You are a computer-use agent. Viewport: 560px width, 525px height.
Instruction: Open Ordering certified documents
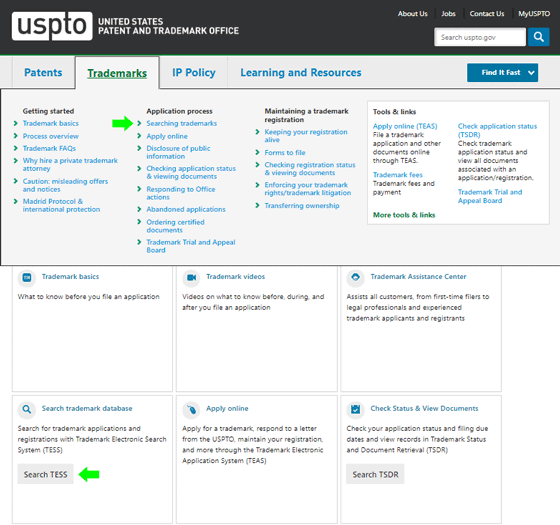[x=175, y=226]
